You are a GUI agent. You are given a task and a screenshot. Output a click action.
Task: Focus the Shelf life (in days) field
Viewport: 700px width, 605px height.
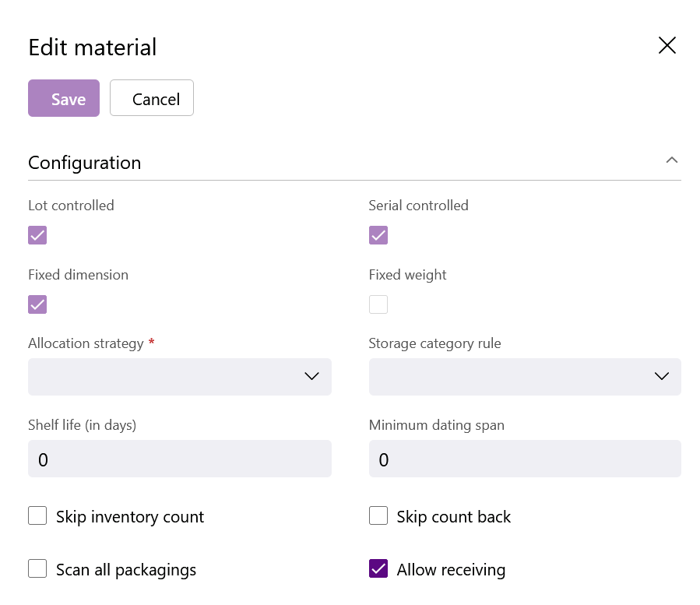pyautogui.click(x=180, y=459)
